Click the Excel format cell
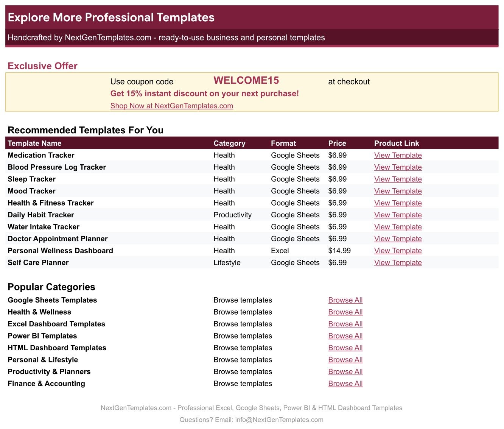This screenshot has height=429, width=504. point(280,251)
